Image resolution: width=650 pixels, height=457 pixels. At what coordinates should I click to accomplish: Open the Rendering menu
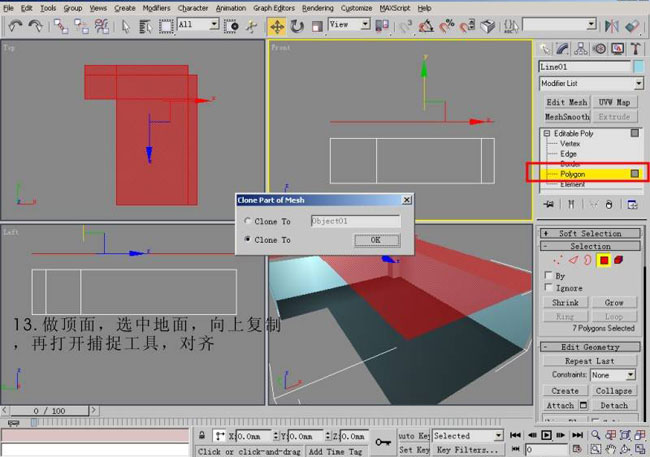point(317,7)
